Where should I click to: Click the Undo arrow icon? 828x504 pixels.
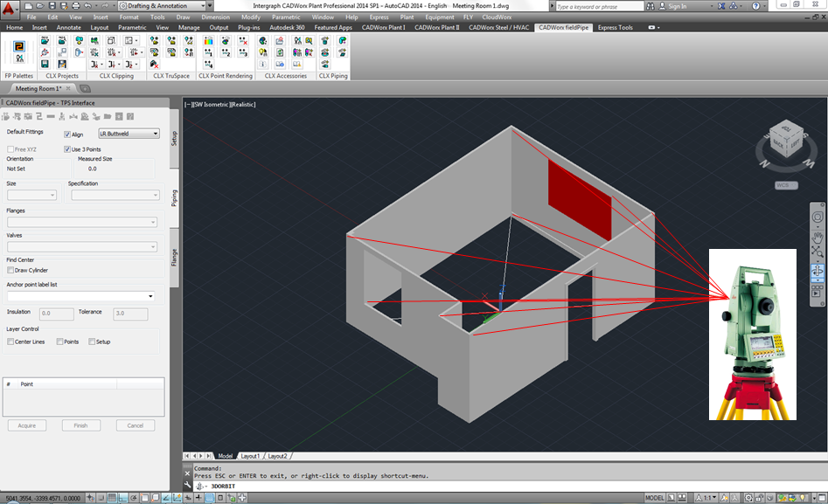(x=87, y=6)
